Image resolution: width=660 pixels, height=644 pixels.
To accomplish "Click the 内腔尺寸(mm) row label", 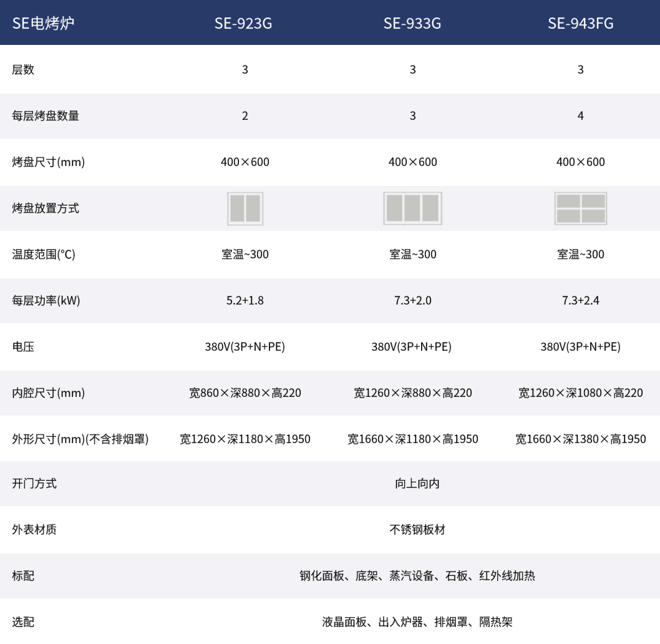I will [49, 393].
